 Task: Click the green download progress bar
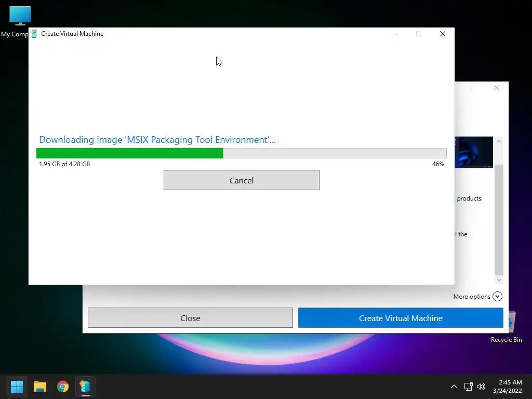tap(241, 153)
